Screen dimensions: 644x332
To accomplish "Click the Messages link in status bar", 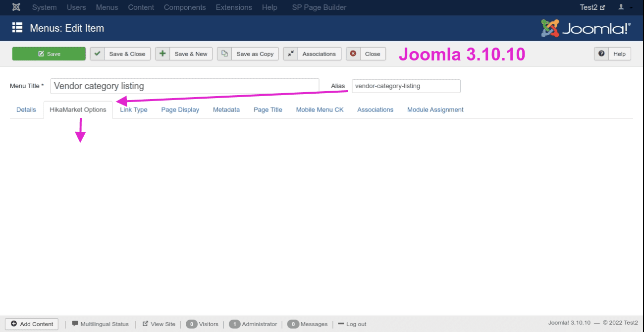I will [314, 324].
